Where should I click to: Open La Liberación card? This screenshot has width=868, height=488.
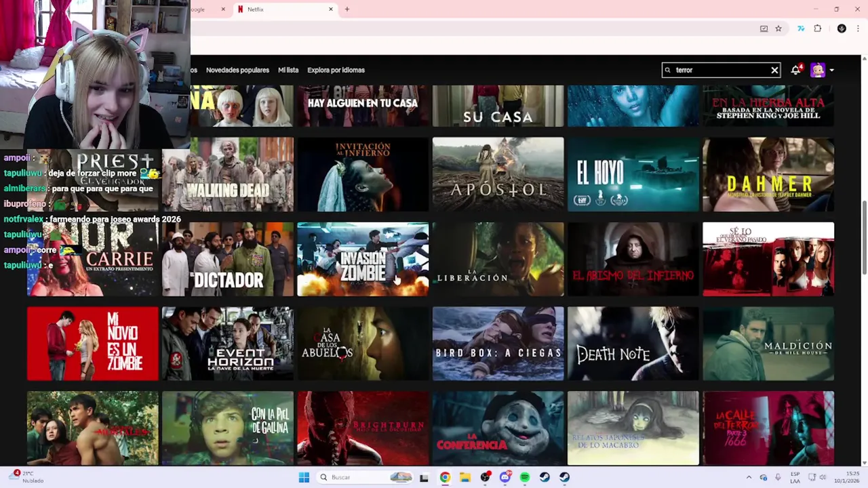point(498,259)
